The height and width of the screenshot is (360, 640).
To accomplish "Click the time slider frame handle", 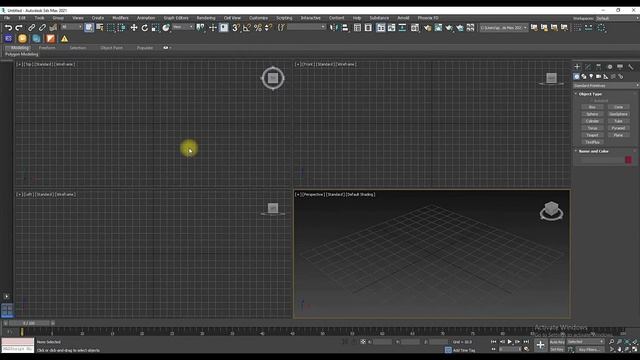I will click(29, 323).
